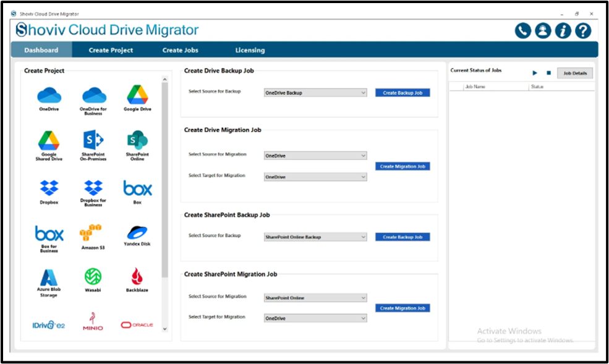Click project list scrollbar up arrow
The height and width of the screenshot is (364, 609).
(164, 79)
